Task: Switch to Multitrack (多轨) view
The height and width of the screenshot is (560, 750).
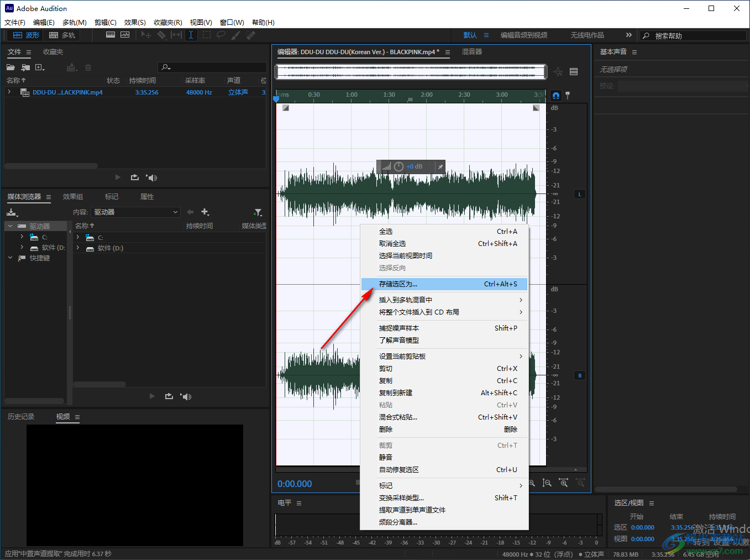Action: (x=62, y=35)
